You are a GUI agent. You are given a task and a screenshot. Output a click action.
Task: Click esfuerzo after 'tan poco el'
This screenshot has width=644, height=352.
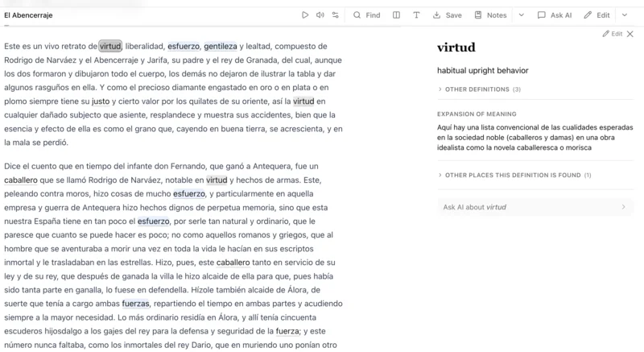point(153,221)
